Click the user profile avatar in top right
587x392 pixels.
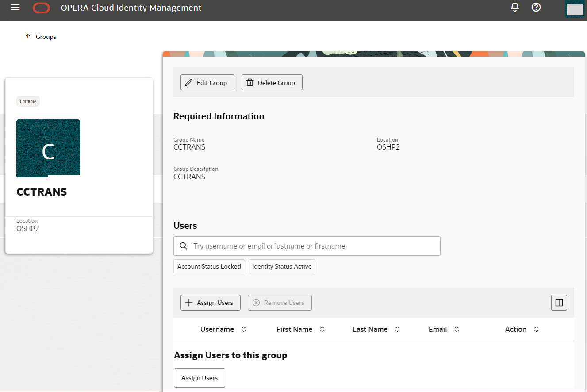[x=575, y=8]
